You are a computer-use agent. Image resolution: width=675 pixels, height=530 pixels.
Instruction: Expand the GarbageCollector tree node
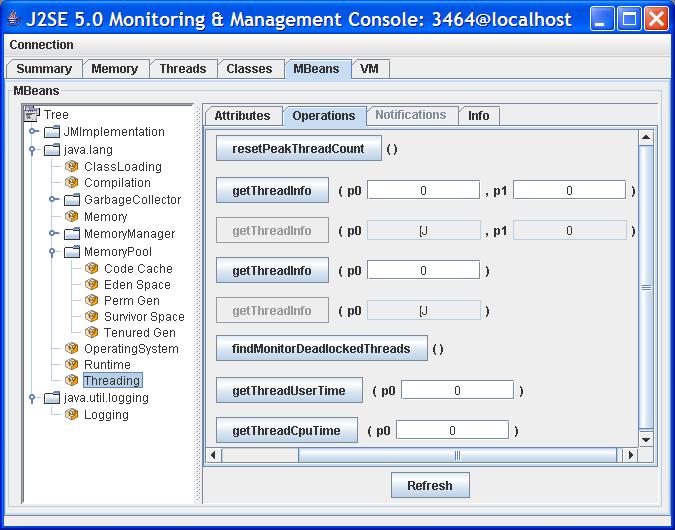[53, 200]
